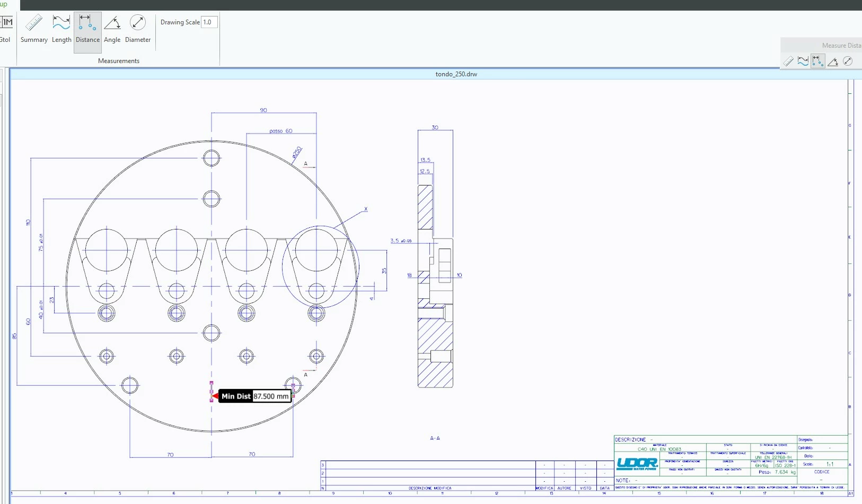Pick the Diameter measurement tool in ribbon
The width and height of the screenshot is (862, 504).
(x=138, y=30)
